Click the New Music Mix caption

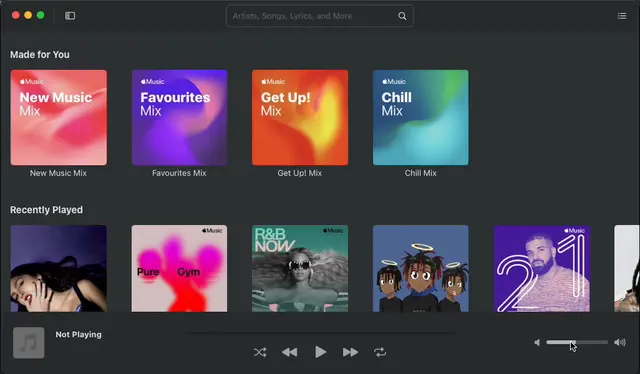[x=58, y=173]
